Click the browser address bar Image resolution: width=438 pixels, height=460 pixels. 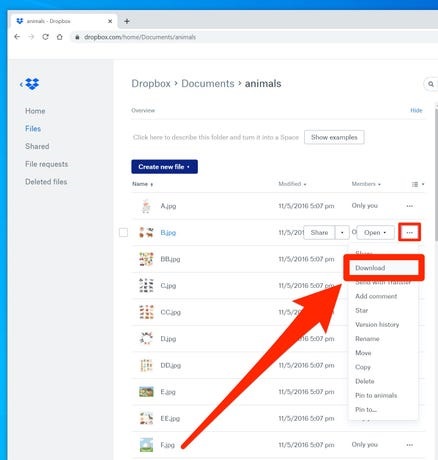click(253, 37)
